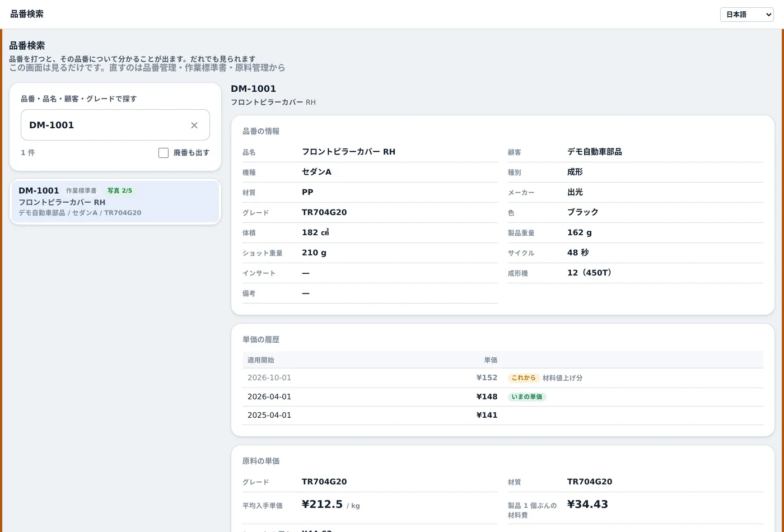Click the 単価の履歴 section heading
The image size is (784, 532).
pyautogui.click(x=261, y=340)
